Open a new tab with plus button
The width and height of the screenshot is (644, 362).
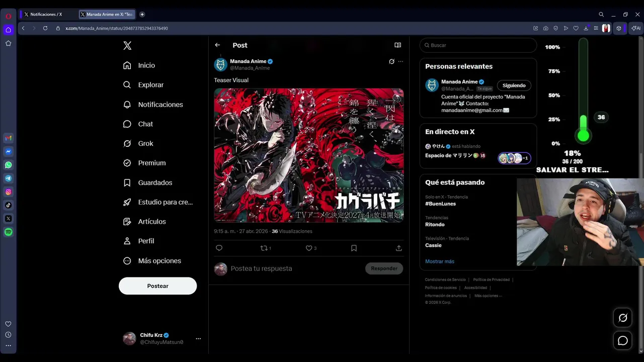coord(142,15)
